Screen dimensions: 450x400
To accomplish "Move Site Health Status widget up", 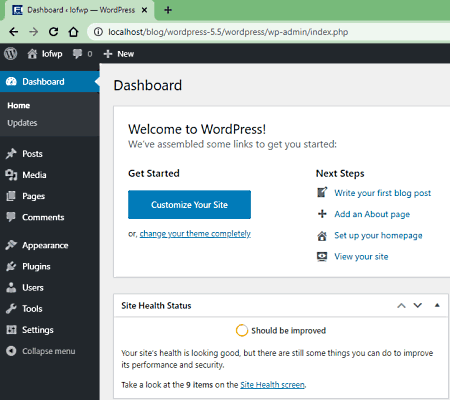I will click(401, 305).
